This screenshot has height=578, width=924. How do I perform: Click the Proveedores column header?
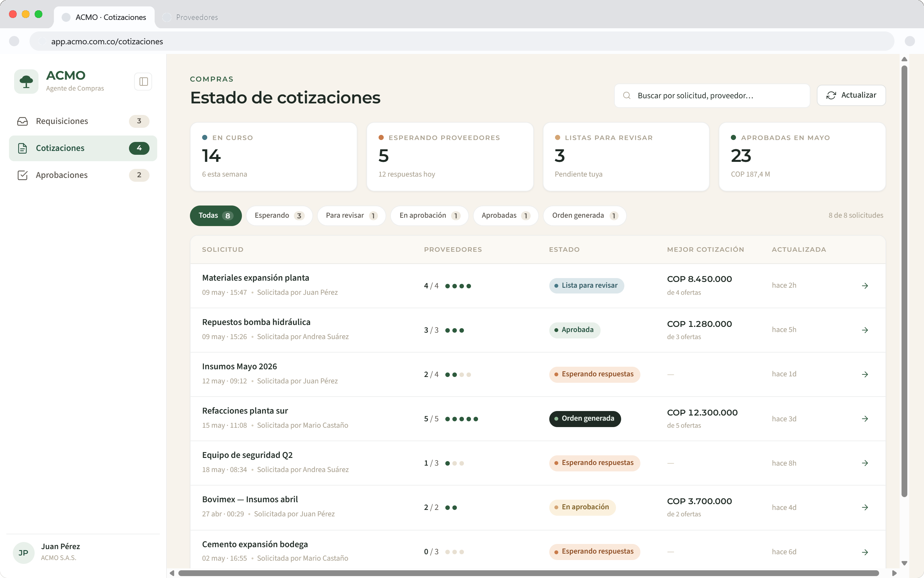(x=453, y=250)
